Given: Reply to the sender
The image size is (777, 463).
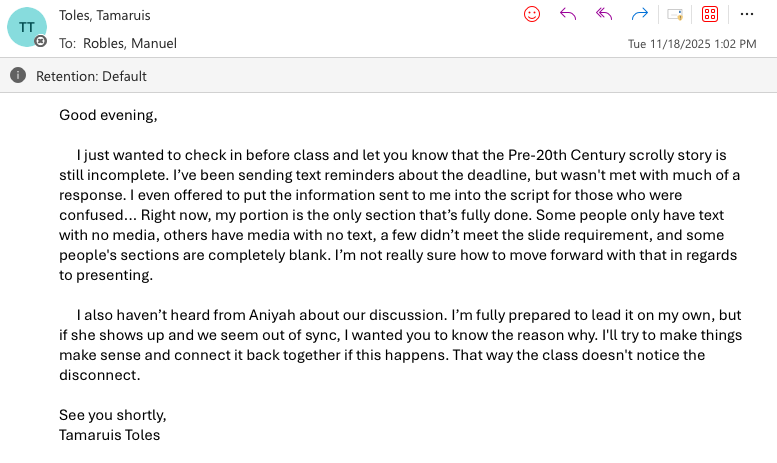Looking at the screenshot, I should coord(568,14).
